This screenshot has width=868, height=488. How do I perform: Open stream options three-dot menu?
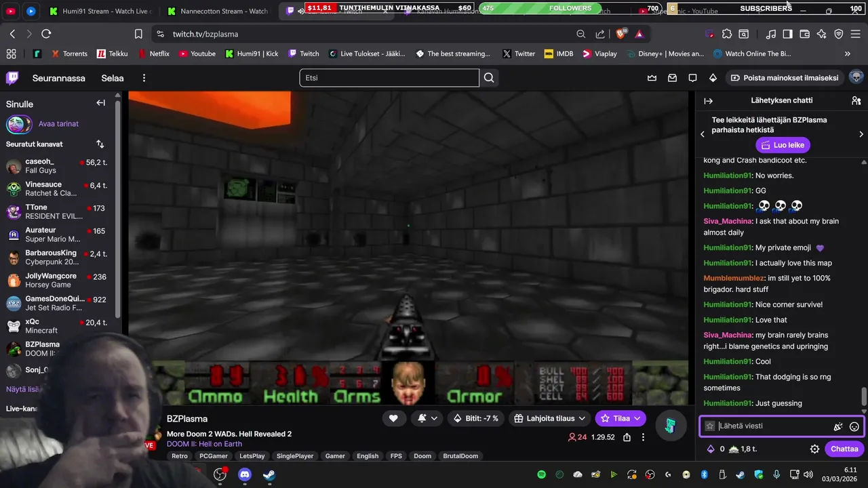(643, 437)
